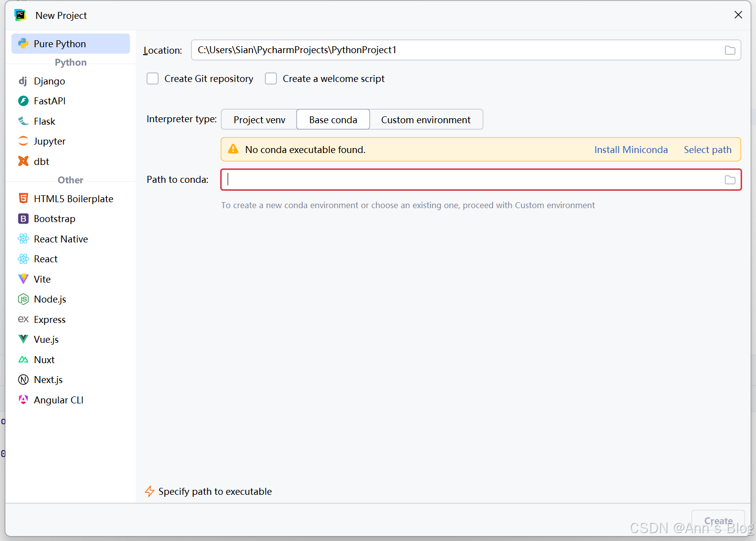
Task: Select React Native label
Action: tap(61, 239)
